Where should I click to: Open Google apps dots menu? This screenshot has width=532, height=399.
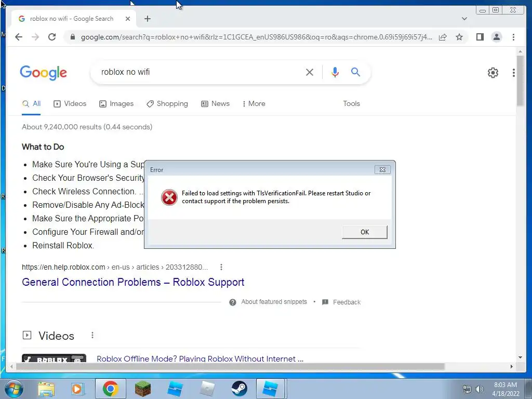coord(514,72)
